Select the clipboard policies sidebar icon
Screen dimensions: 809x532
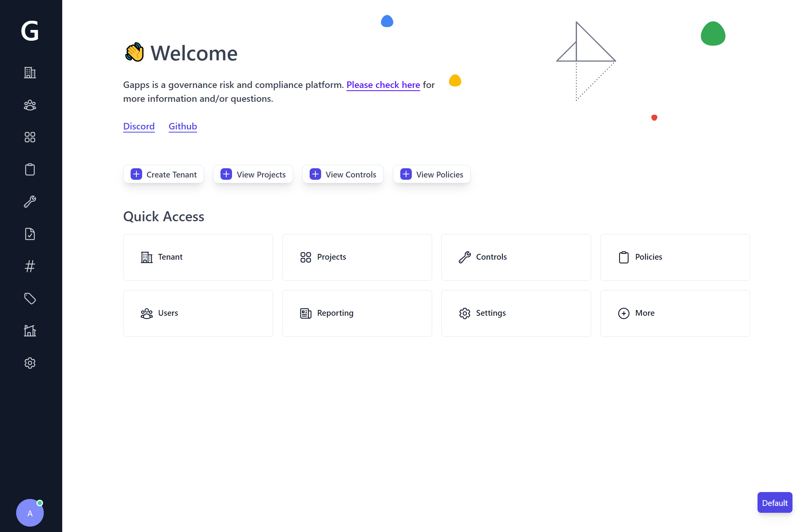click(x=30, y=169)
